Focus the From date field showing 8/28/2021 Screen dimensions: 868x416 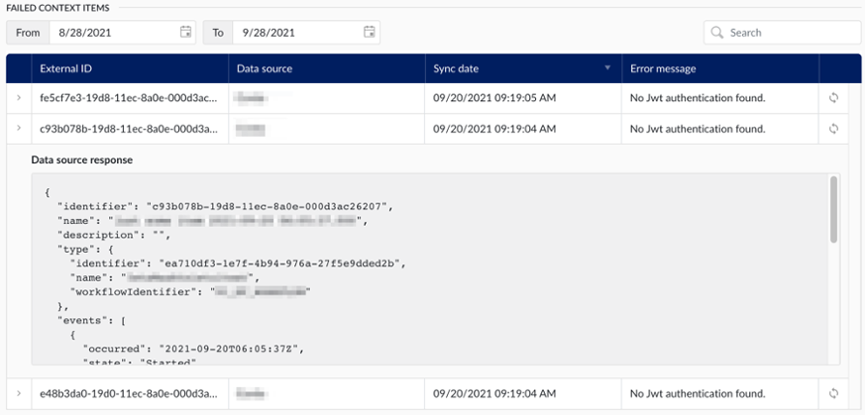(x=114, y=33)
